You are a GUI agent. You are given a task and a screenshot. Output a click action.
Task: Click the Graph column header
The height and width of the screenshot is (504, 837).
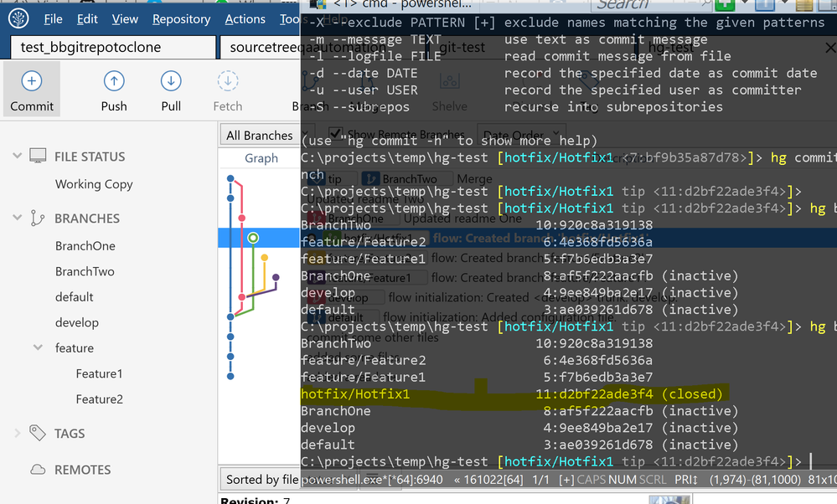pos(261,158)
